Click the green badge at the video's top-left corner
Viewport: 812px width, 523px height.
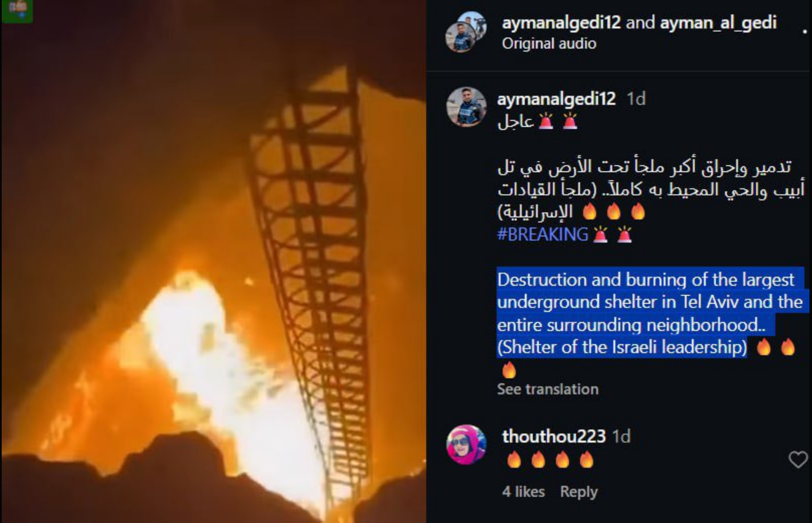pos(17,11)
